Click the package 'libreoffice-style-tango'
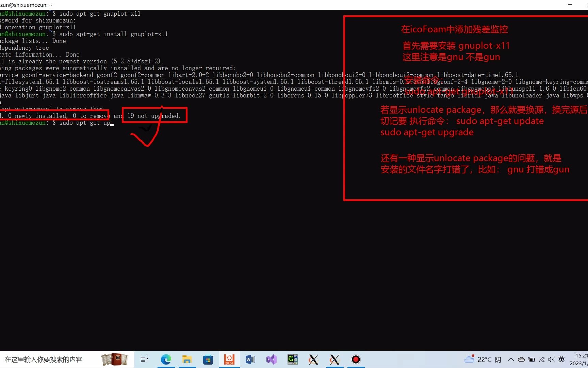 click(x=415, y=95)
